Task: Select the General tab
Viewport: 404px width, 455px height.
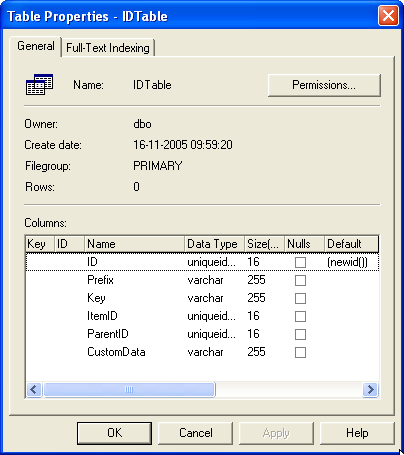Action: coord(36,46)
